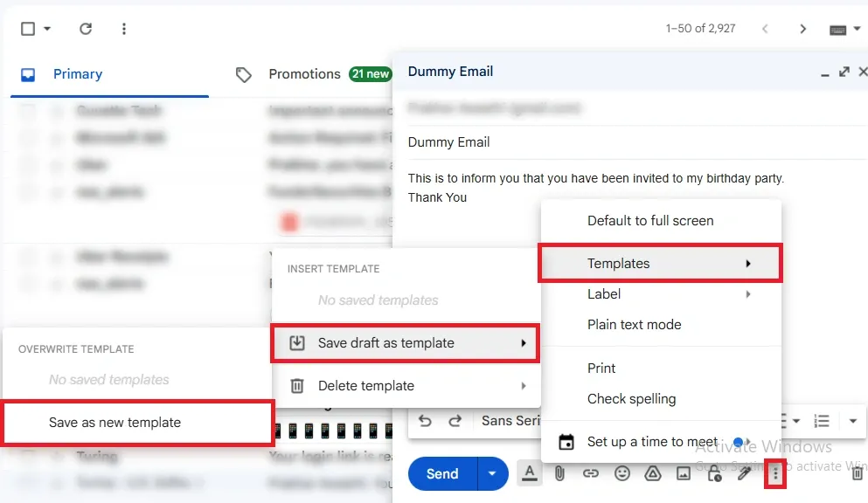Click the Templates submenu arrow
The image size is (868, 503).
coord(748,264)
